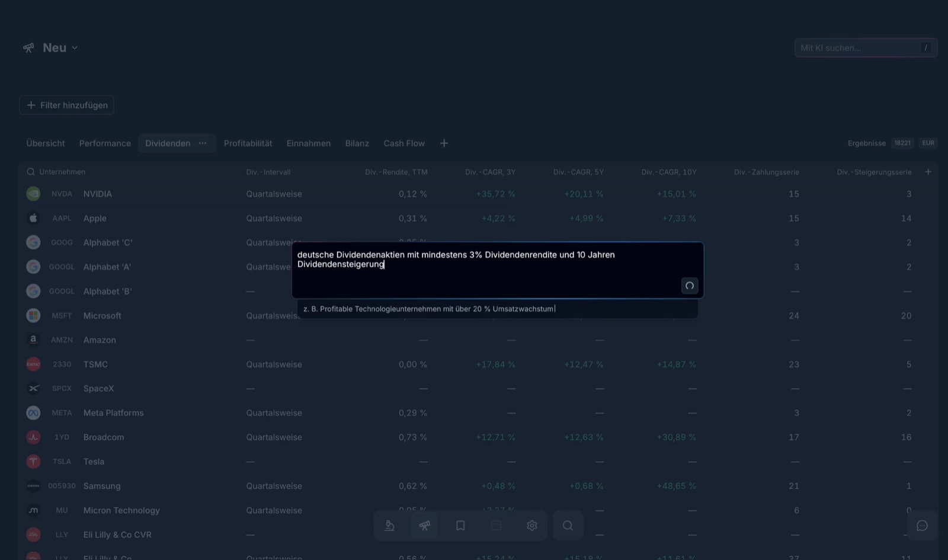Click the magnifier search icon in dock
This screenshot has width=948, height=560.
coord(568,526)
